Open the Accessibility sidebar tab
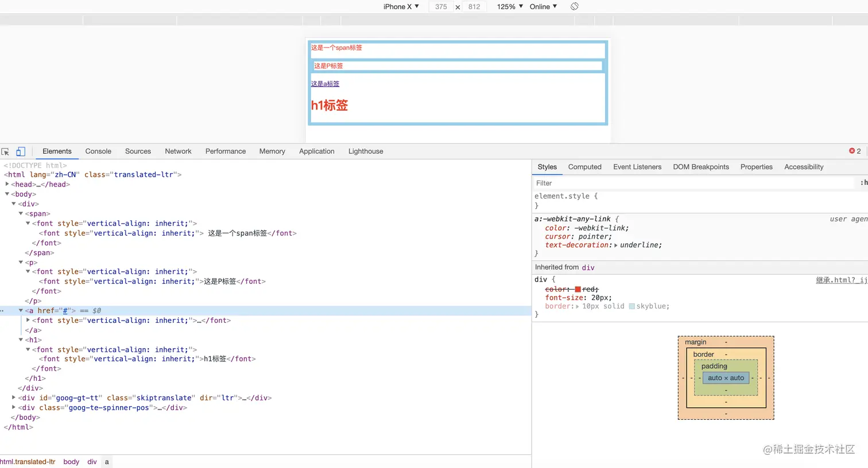868x468 pixels. pos(804,167)
